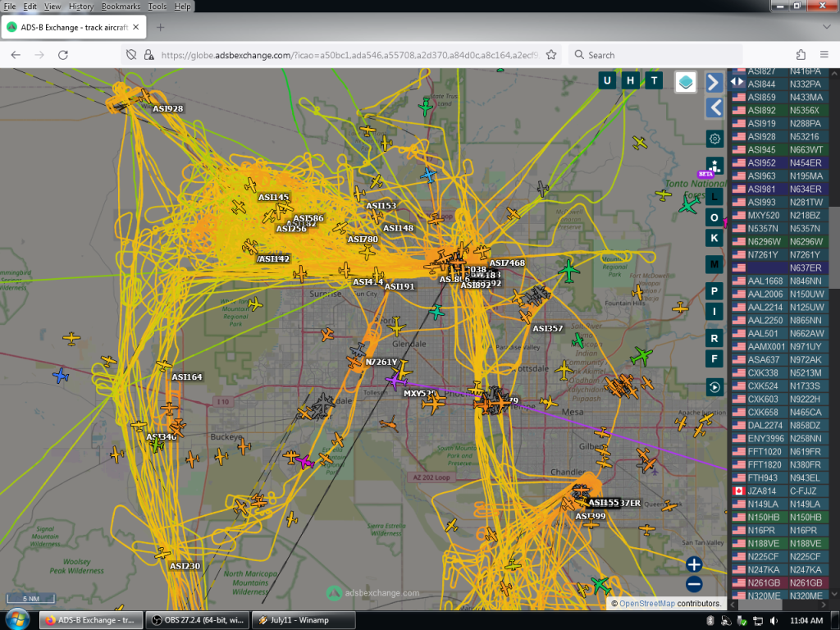Viewport: 840px width, 630px height.
Task: Open OpenStreetMap attribution link
Action: click(x=646, y=603)
